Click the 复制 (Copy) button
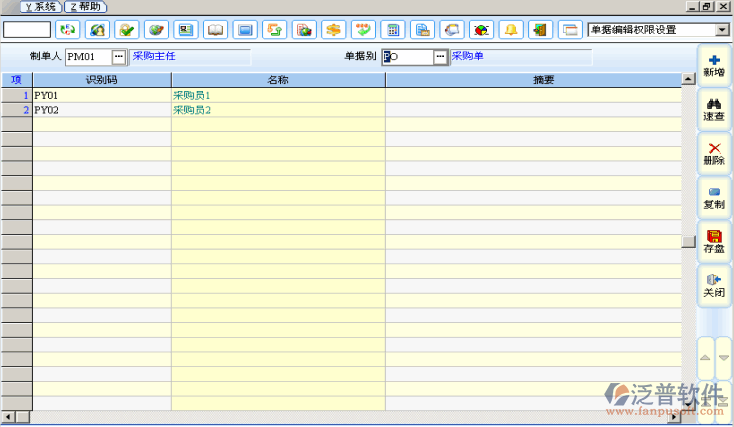 pyautogui.click(x=714, y=197)
